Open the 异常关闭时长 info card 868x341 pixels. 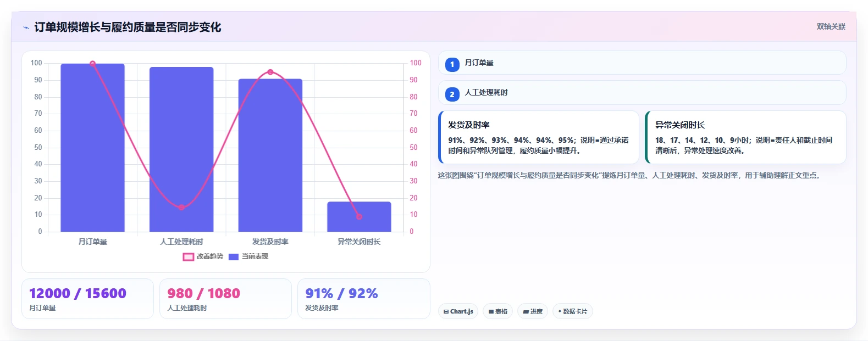[745, 137]
